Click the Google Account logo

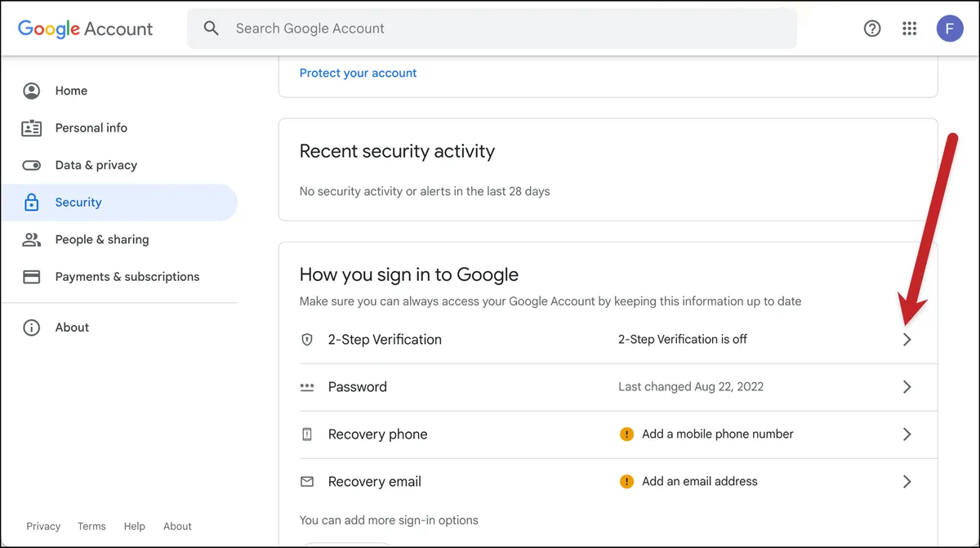pyautogui.click(x=85, y=29)
